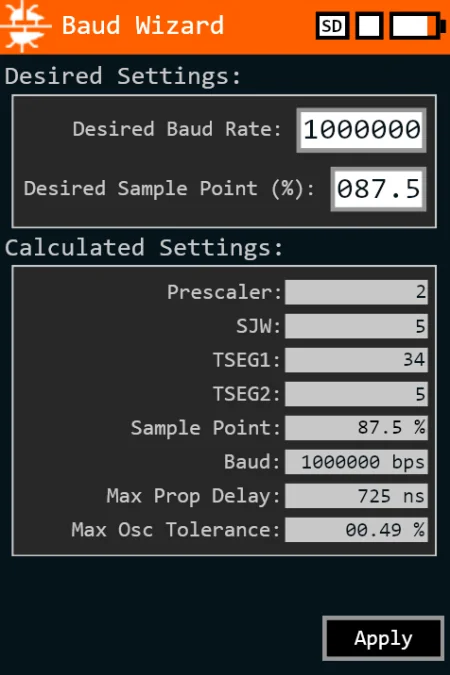Click the Max Prop Delay 725 ns value
450x675 pixels.
click(356, 496)
